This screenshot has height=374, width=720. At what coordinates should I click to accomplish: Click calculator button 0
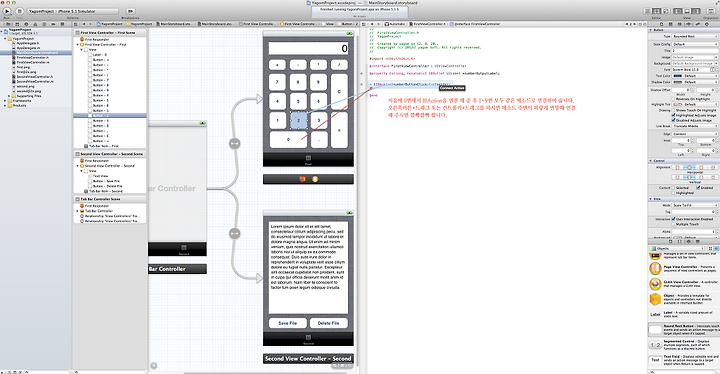click(288, 139)
